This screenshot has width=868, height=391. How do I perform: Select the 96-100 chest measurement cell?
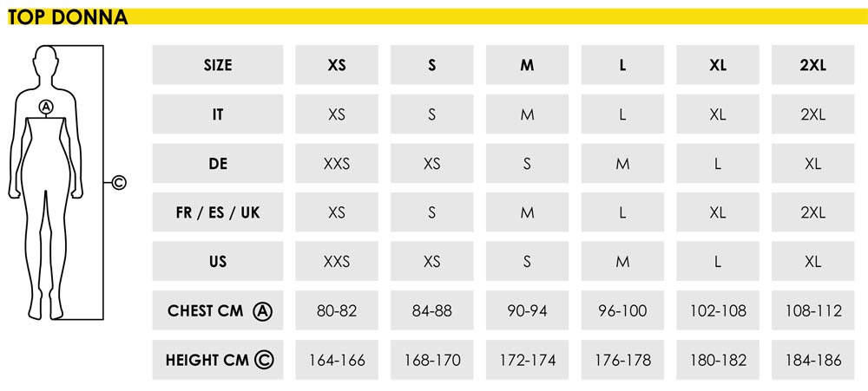pyautogui.click(x=622, y=310)
